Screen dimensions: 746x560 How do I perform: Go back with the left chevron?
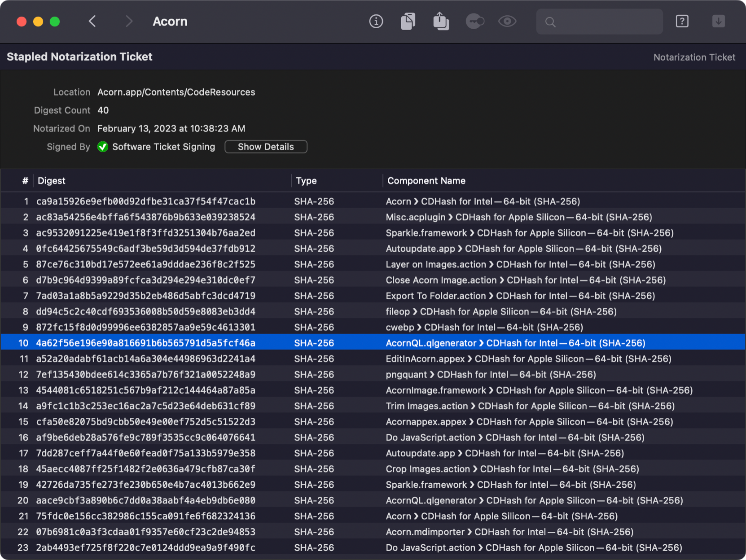click(92, 22)
